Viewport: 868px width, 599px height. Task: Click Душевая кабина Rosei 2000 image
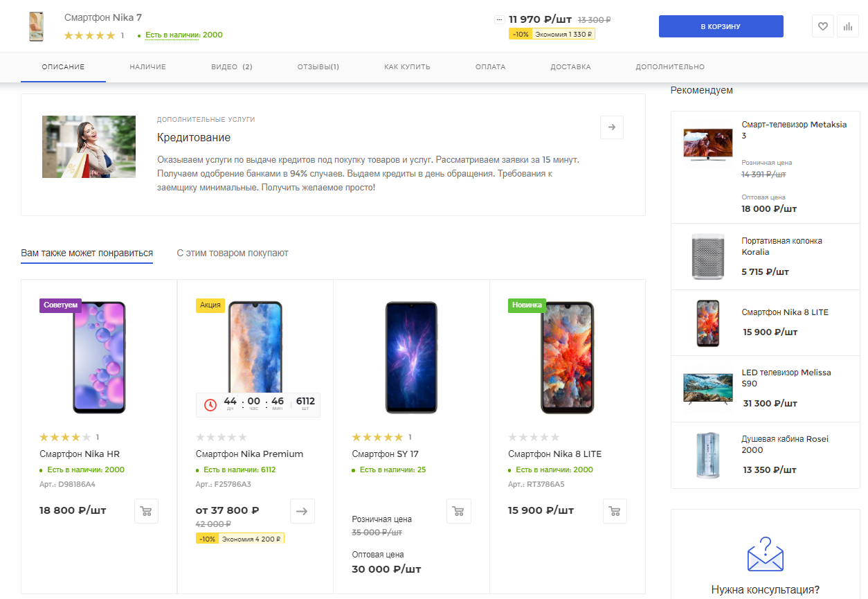coord(708,455)
